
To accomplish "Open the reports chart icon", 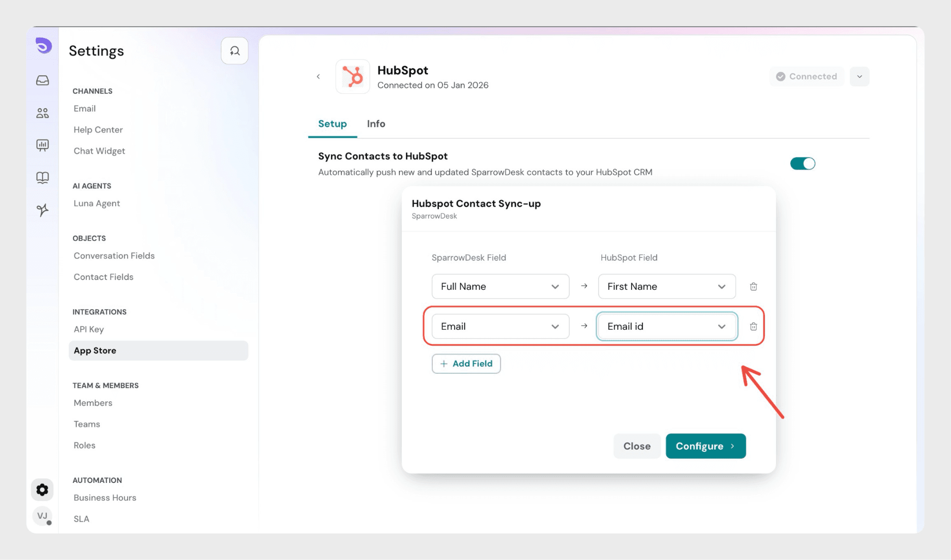I will (x=43, y=145).
